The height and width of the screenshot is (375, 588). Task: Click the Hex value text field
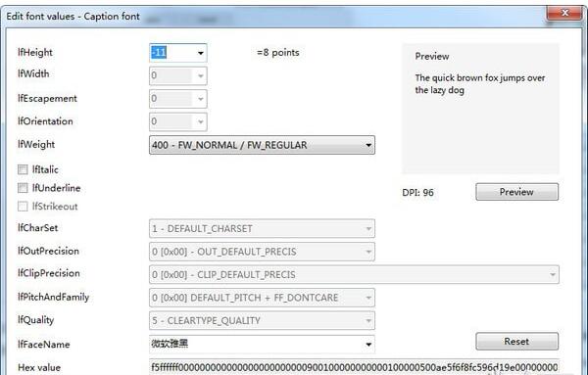(354, 367)
